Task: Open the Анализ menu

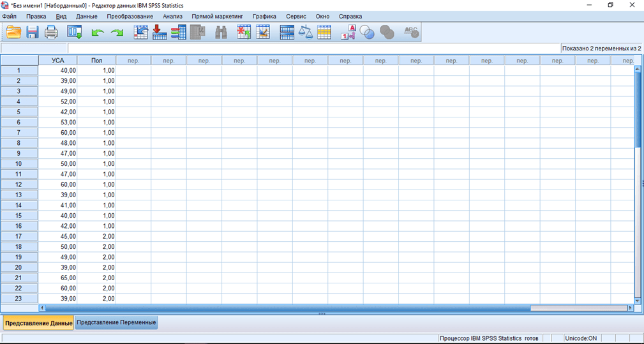Action: coord(172,16)
